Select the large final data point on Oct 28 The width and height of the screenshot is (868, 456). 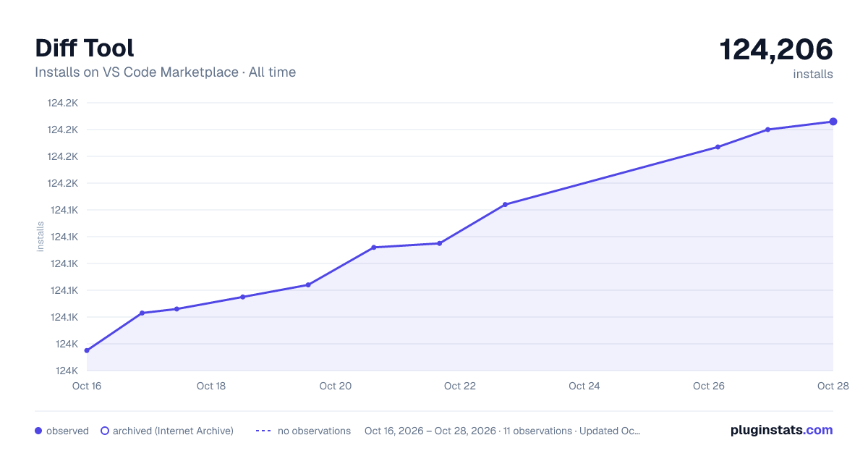click(833, 122)
